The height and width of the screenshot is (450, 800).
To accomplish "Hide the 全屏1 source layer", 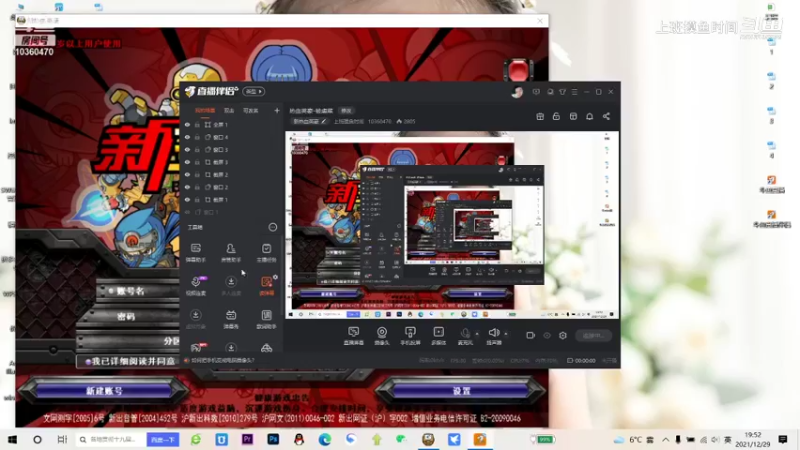I will tap(187, 124).
